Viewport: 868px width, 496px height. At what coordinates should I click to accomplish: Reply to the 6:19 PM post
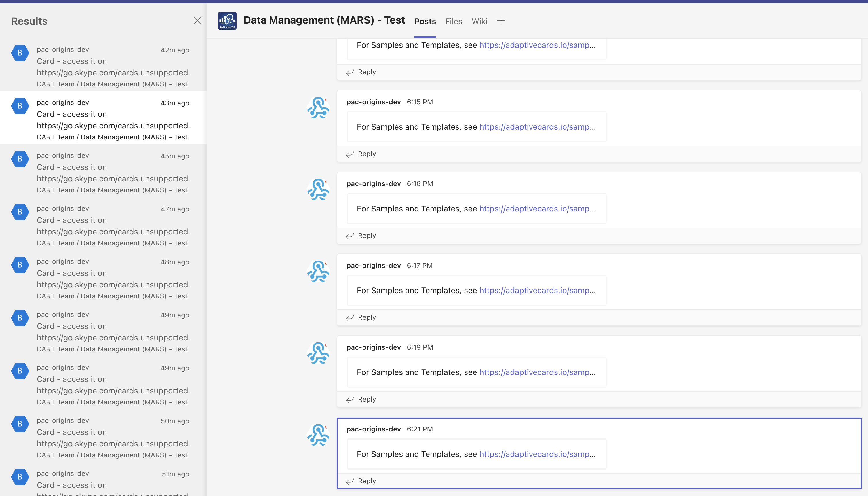point(361,399)
